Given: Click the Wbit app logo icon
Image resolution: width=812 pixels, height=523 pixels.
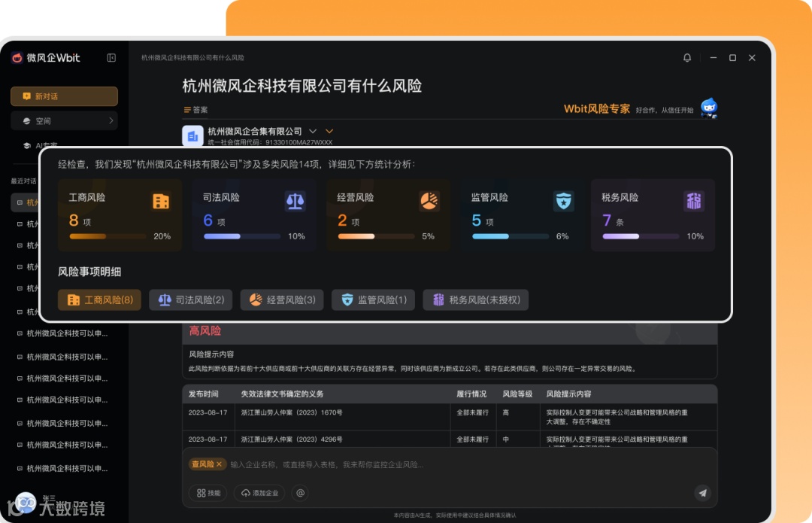Looking at the screenshot, I should click(17, 57).
